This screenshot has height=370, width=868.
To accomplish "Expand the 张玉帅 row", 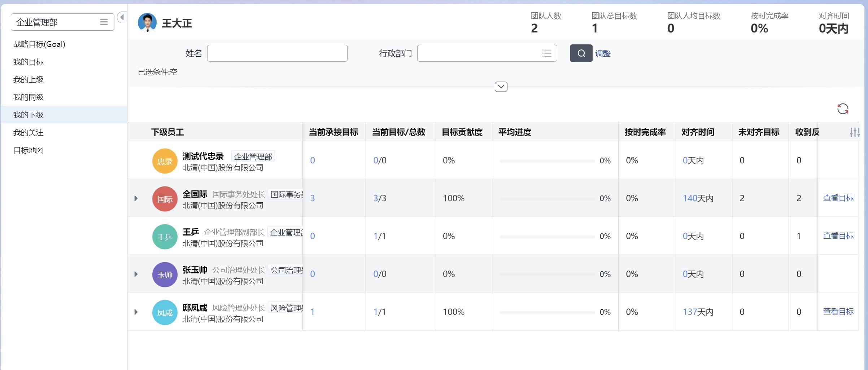I will coord(136,274).
